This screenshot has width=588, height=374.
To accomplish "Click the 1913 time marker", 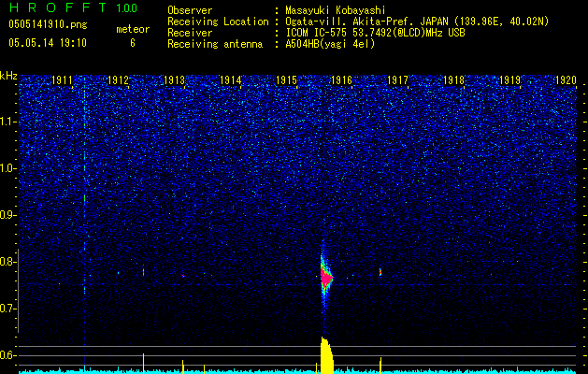I will [174, 80].
